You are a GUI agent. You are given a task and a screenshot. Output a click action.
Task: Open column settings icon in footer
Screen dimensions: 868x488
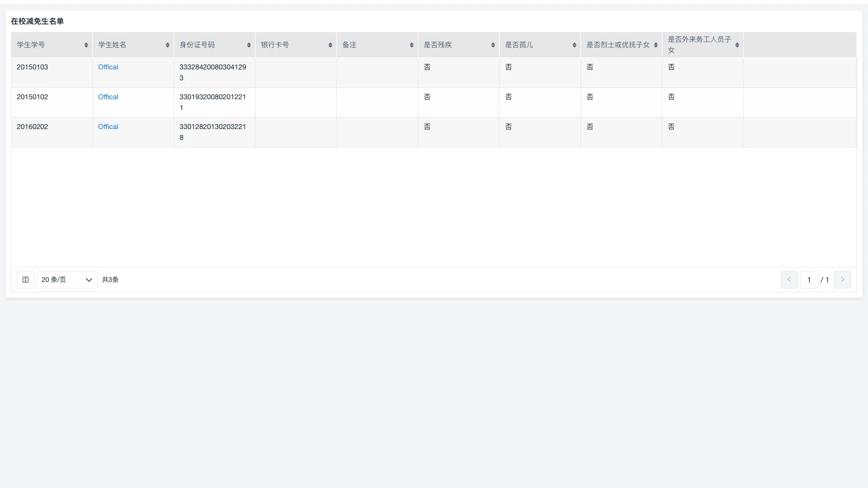(25, 280)
